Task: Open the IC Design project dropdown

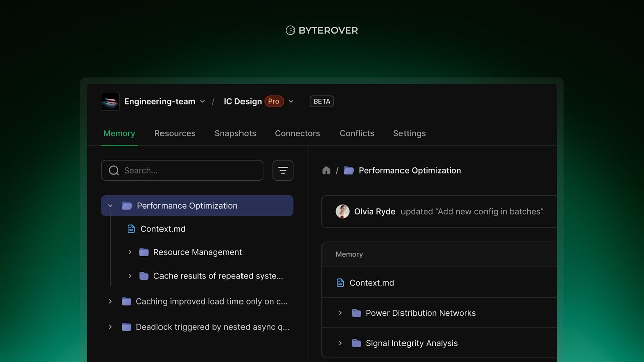Action: [x=291, y=101]
